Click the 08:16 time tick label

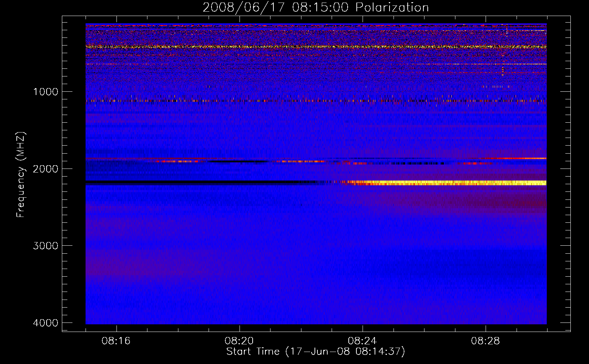116,341
